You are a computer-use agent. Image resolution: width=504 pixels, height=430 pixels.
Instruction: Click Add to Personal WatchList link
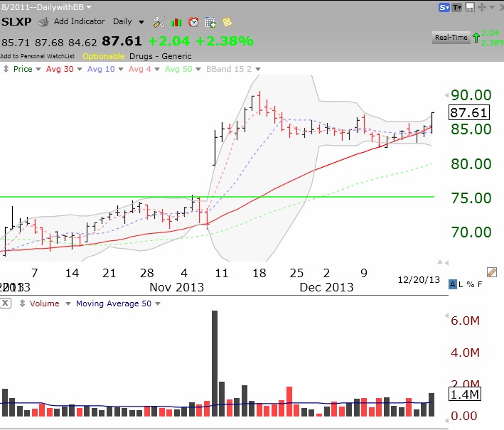click(38, 55)
